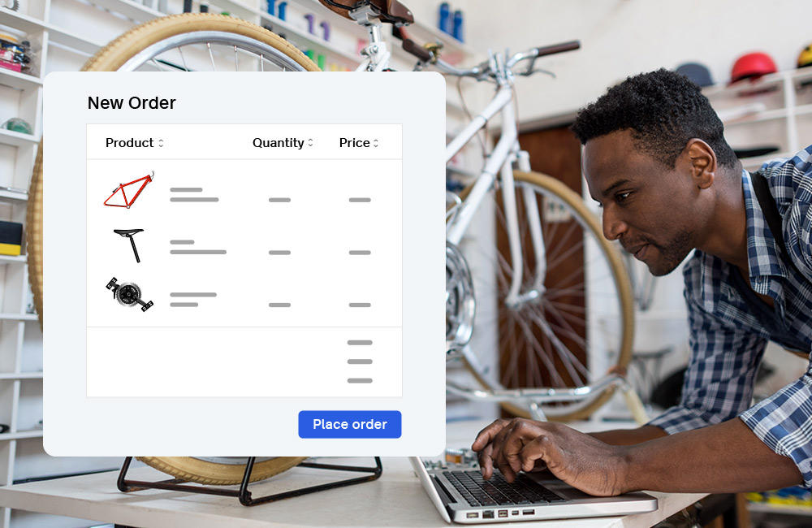Click the quantity value of bike frame row
812x528 pixels.
click(279, 200)
